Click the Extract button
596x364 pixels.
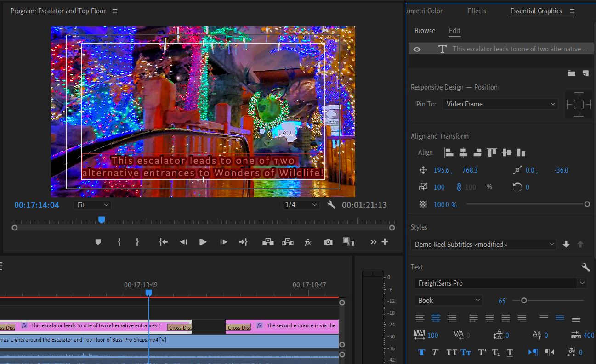coord(288,242)
